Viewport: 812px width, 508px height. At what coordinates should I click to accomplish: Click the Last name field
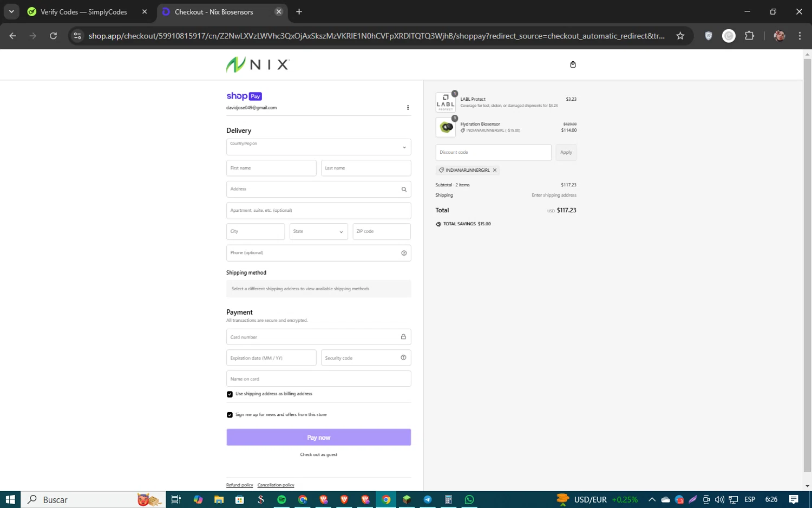point(366,168)
